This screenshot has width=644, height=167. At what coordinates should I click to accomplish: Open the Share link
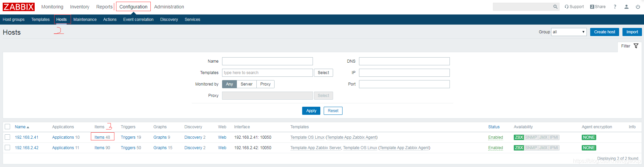pos(598,7)
